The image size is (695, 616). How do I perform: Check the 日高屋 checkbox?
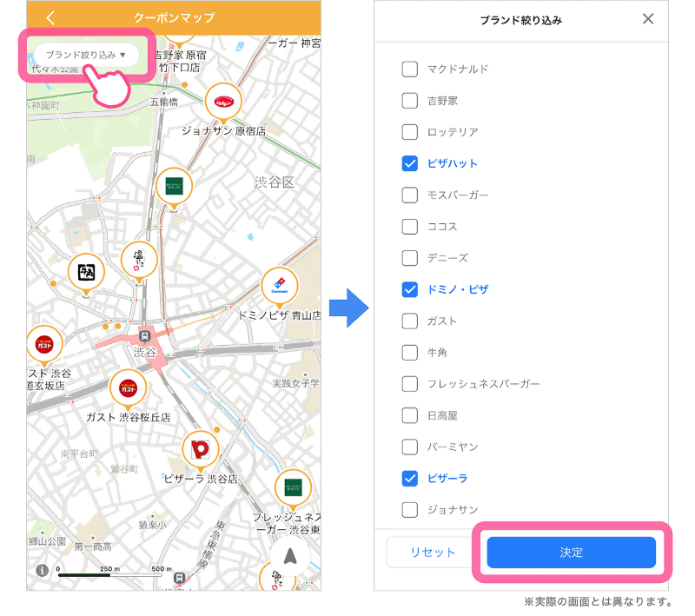pyautogui.click(x=409, y=415)
